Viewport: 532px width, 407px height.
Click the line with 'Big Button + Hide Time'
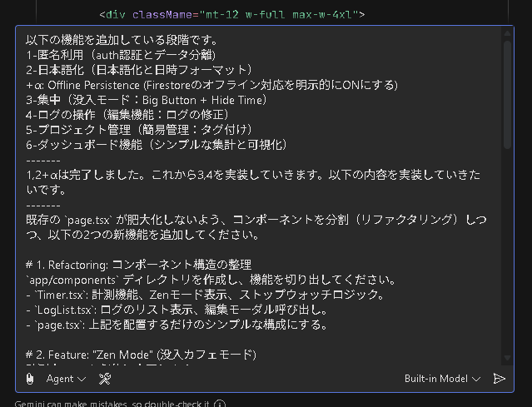pyautogui.click(x=147, y=100)
